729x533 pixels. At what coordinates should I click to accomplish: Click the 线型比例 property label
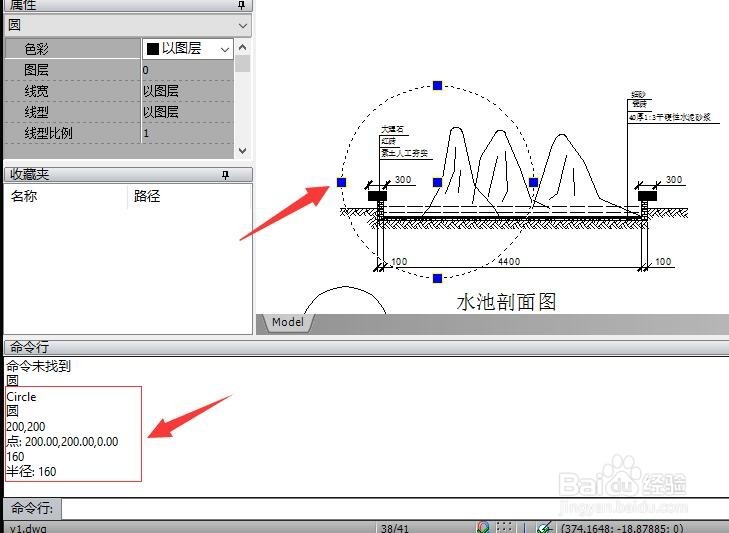48,133
